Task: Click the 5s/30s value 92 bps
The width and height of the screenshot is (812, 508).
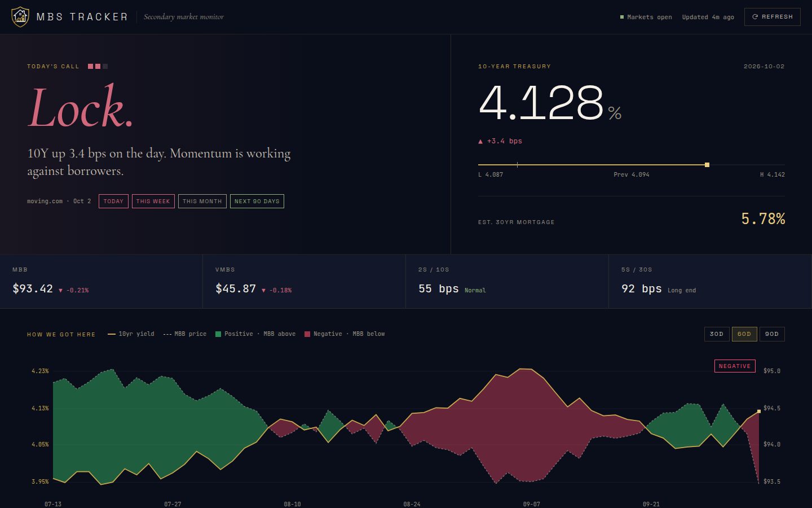Action: [x=642, y=289]
